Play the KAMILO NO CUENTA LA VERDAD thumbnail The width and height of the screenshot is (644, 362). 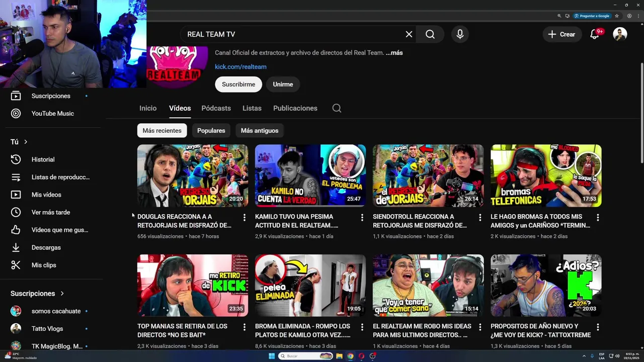pyautogui.click(x=310, y=175)
